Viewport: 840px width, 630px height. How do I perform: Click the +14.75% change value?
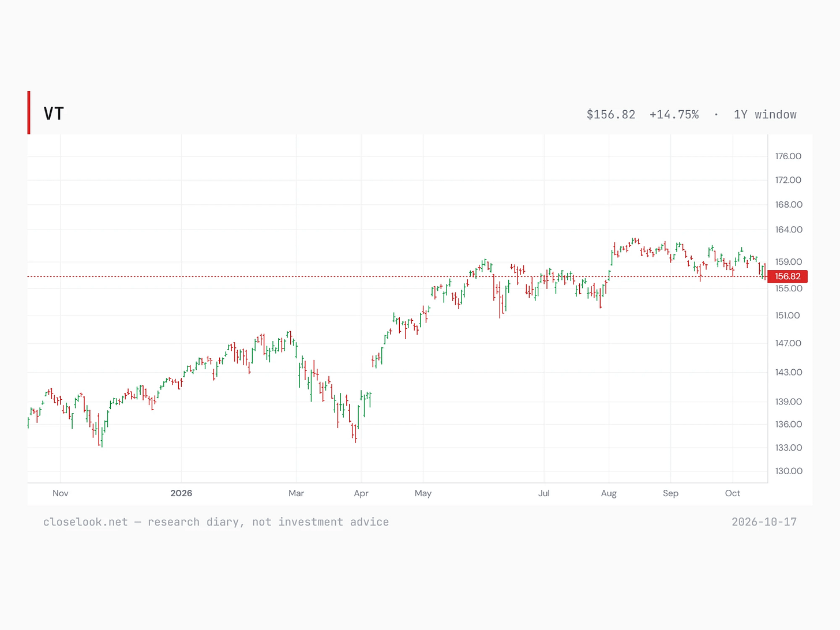674,114
